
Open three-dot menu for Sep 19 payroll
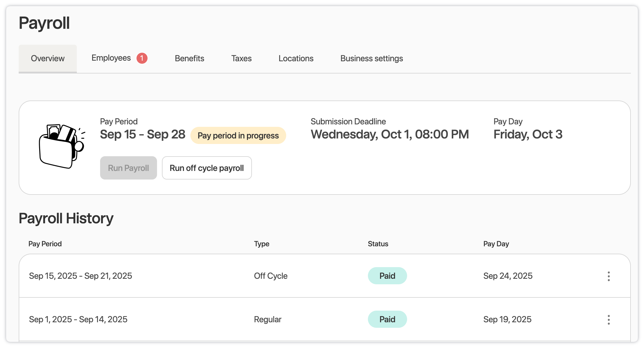coord(608,320)
